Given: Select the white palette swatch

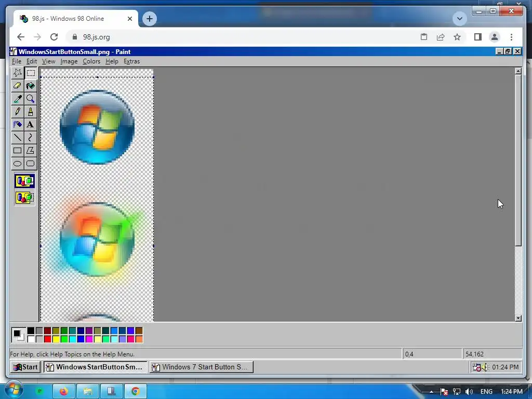Looking at the screenshot, I should pyautogui.click(x=31, y=339).
